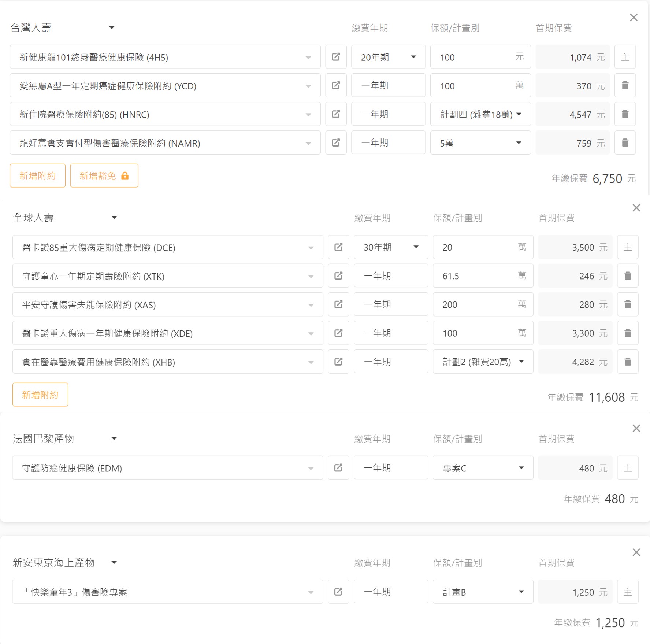650x644 pixels.
Task: Open external link for 新健康龍101終身醫療健康保險 (4H5)
Action: point(336,57)
